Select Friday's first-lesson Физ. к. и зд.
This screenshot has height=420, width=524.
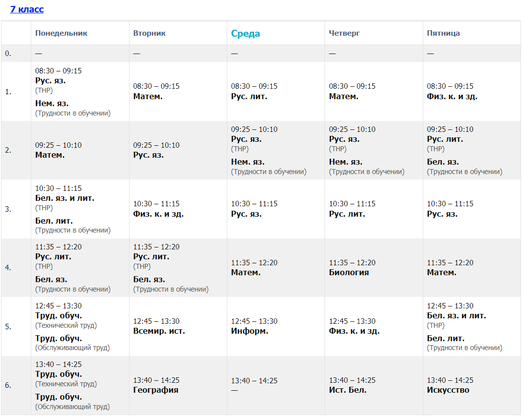point(452,96)
